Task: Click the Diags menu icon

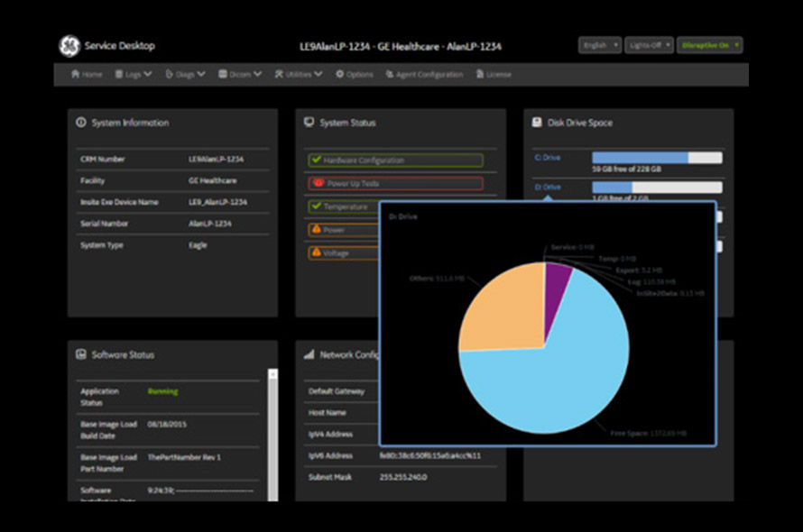Action: (169, 74)
